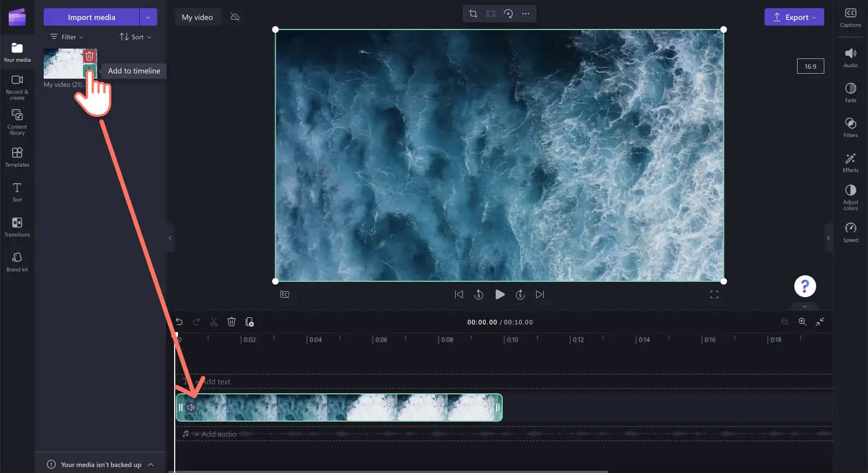Skip to the start of video
The width and height of the screenshot is (868, 473).
pos(459,294)
